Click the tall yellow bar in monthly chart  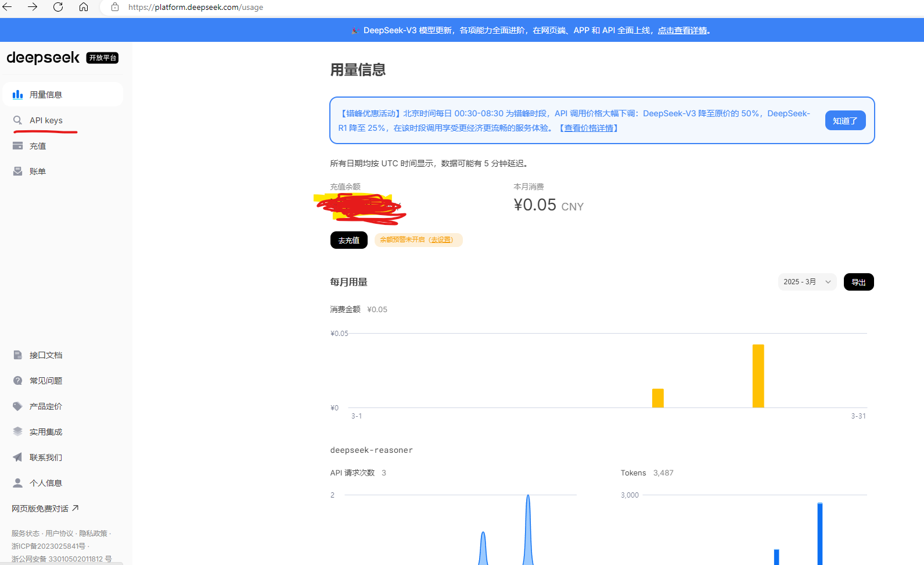coord(758,376)
